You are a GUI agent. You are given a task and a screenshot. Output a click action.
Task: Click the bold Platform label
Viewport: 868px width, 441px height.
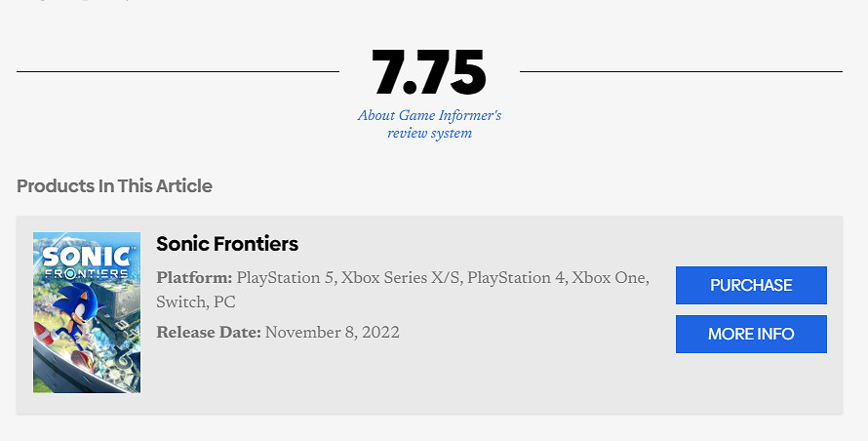click(194, 278)
